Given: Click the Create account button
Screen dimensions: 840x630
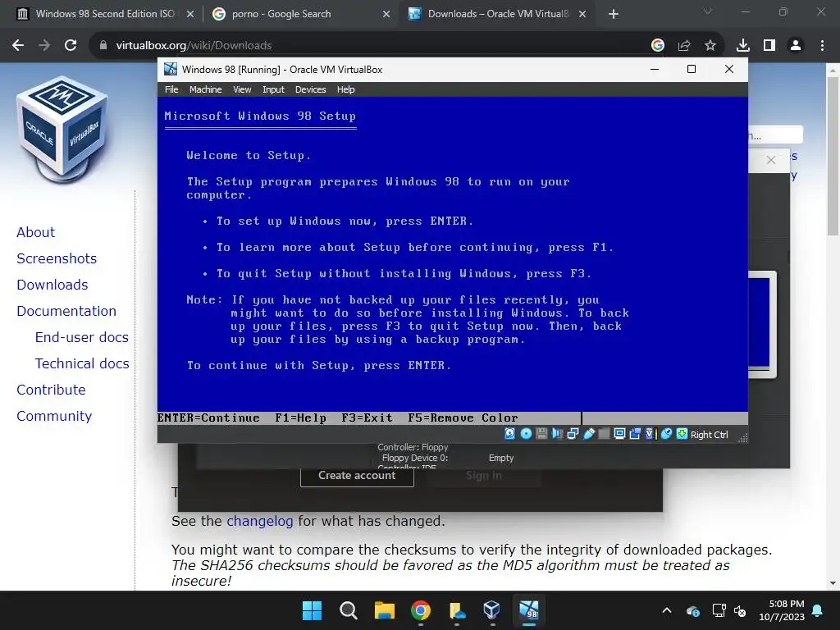Looking at the screenshot, I should click(357, 475).
